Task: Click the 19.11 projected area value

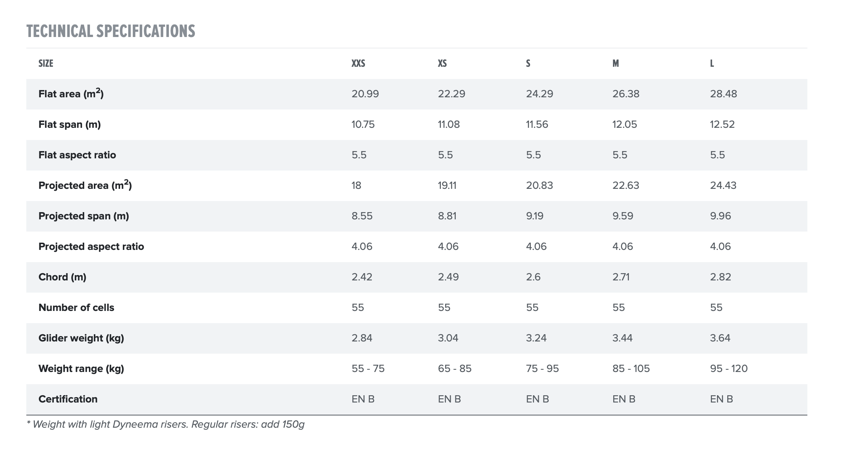Action: point(447,185)
